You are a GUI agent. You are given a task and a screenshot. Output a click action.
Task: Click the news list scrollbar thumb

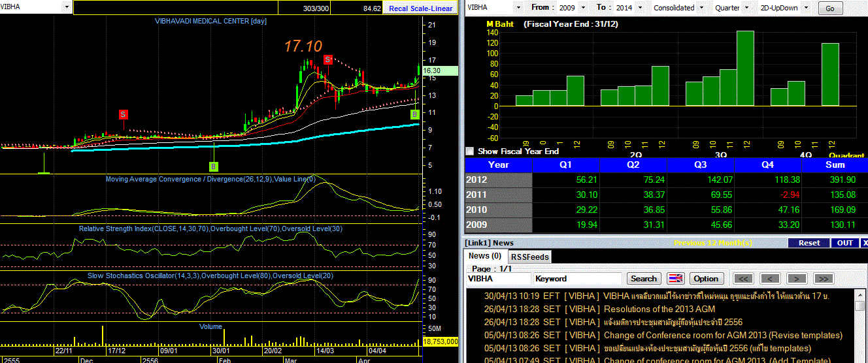point(859,305)
